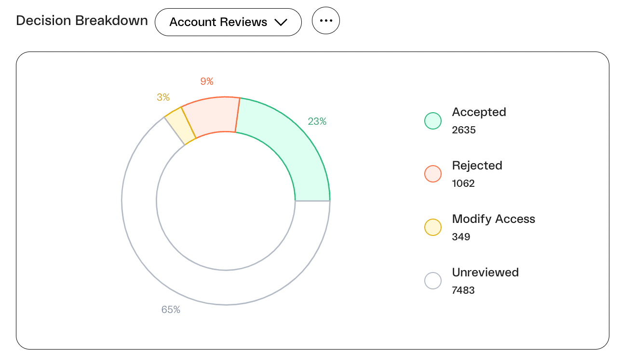Select the yellow Modify Access legend circle

point(433,227)
